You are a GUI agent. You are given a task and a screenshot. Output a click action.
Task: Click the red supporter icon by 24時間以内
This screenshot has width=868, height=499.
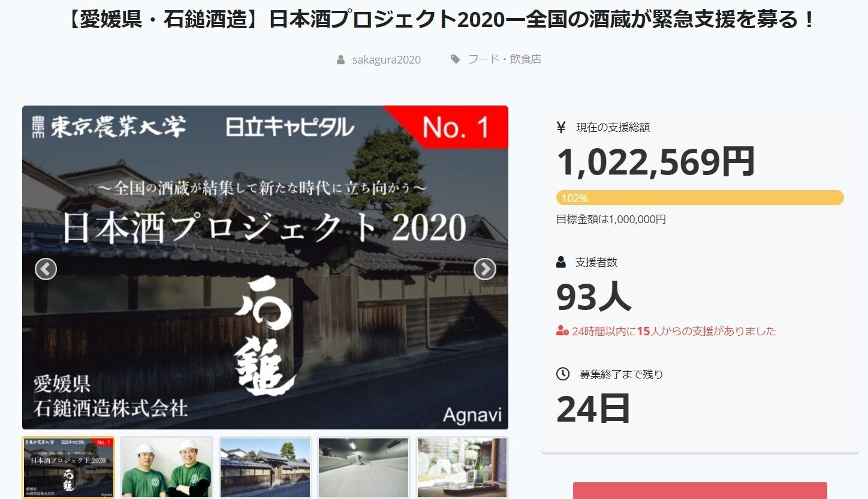[562, 331]
